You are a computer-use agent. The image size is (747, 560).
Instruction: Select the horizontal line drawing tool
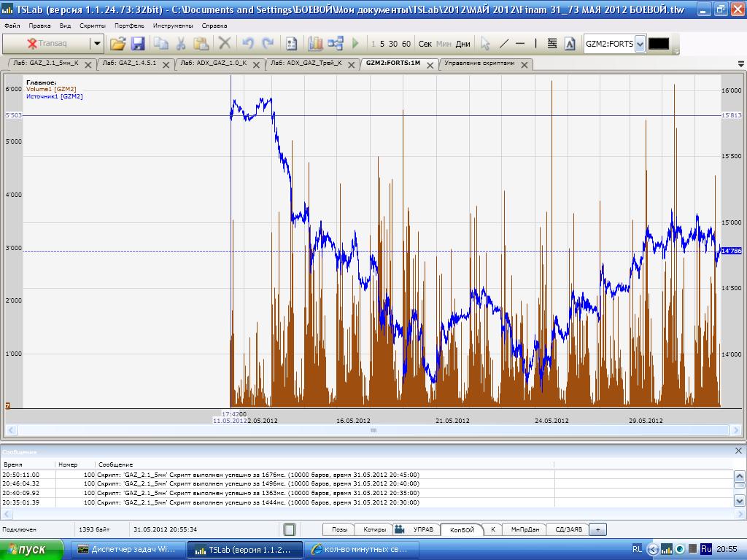tap(520, 44)
